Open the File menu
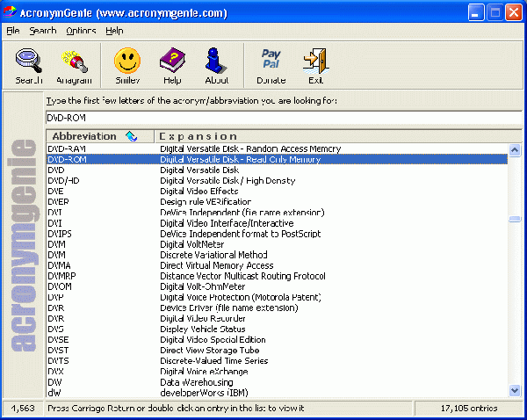 [13, 31]
